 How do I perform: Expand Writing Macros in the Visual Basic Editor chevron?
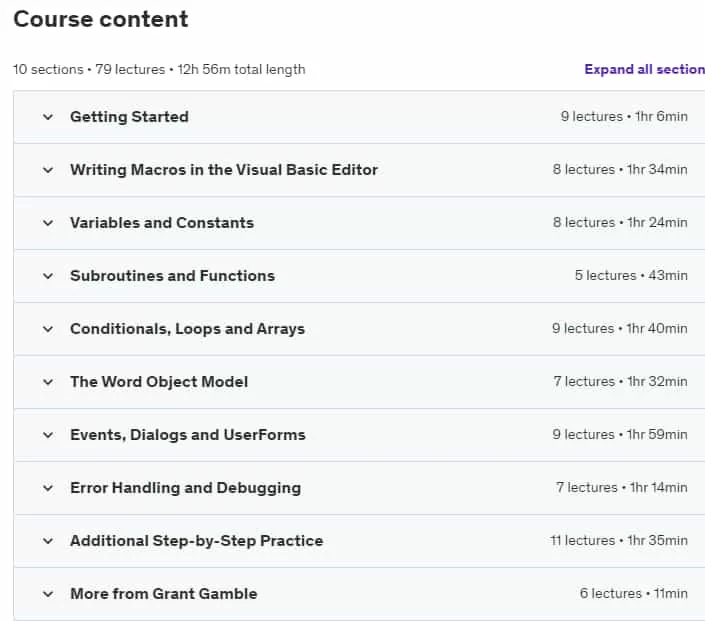pyautogui.click(x=48, y=170)
